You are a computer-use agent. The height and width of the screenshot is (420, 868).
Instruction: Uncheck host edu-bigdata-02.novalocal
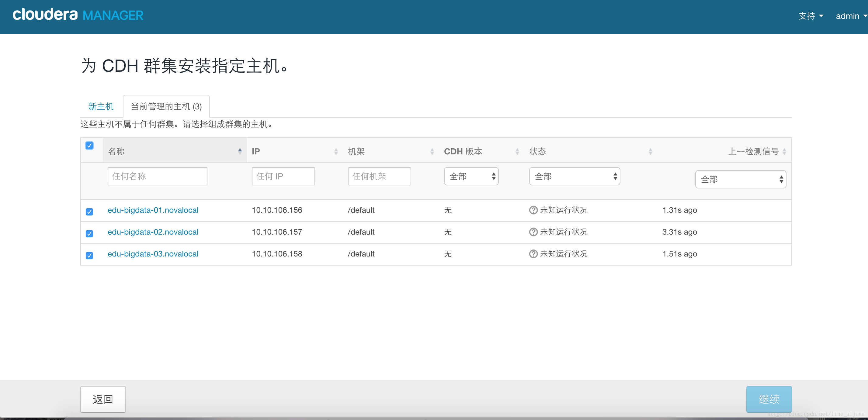[89, 233]
